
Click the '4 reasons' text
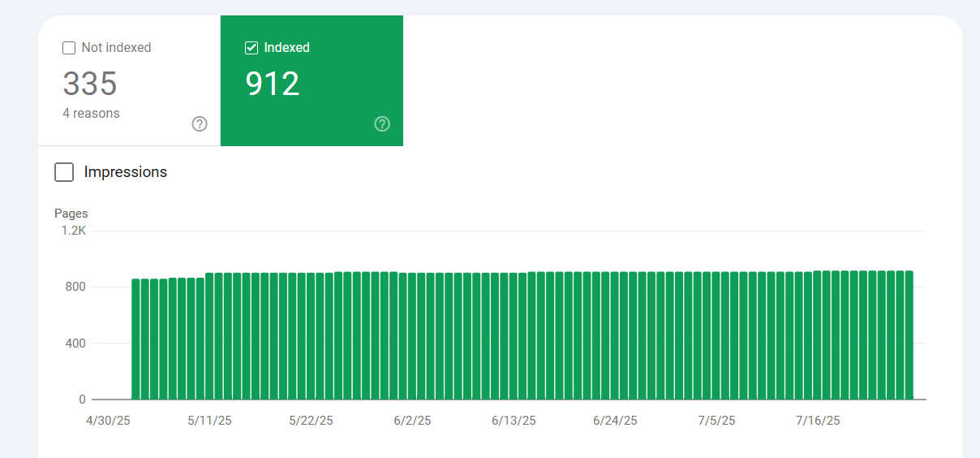point(91,114)
